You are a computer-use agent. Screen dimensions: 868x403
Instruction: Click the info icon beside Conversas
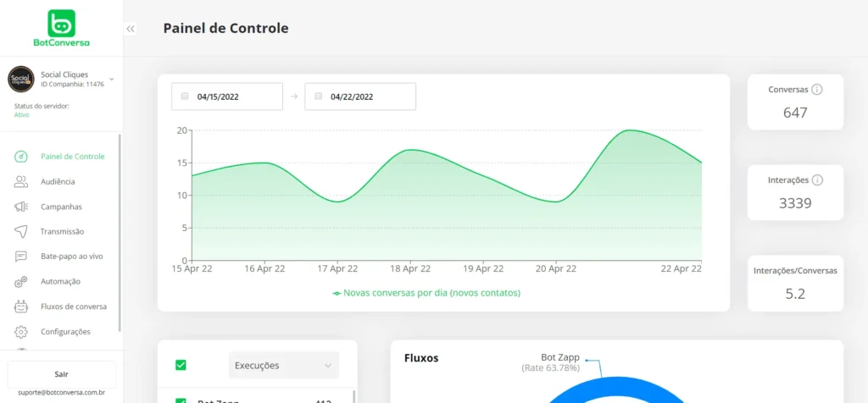817,89
